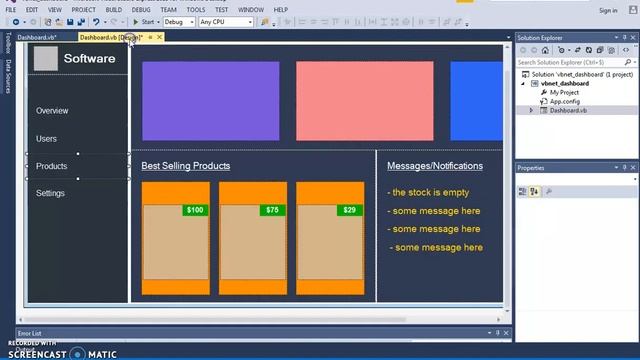Open the Any CPU platform dropdown
The image size is (640, 360).
[226, 22]
